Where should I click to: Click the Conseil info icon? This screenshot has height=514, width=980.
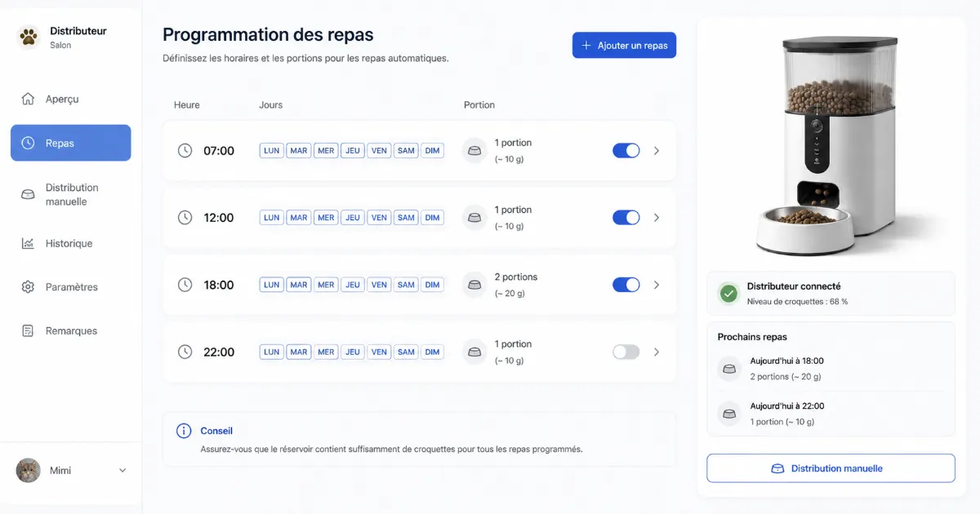click(184, 431)
